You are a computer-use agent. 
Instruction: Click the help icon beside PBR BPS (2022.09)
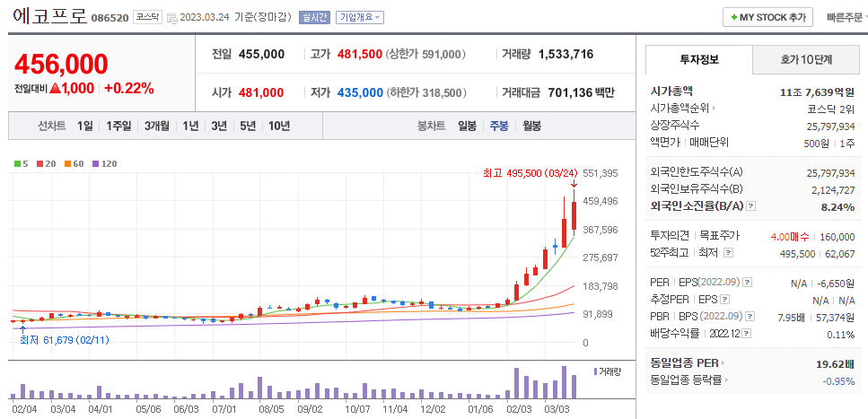click(x=750, y=317)
